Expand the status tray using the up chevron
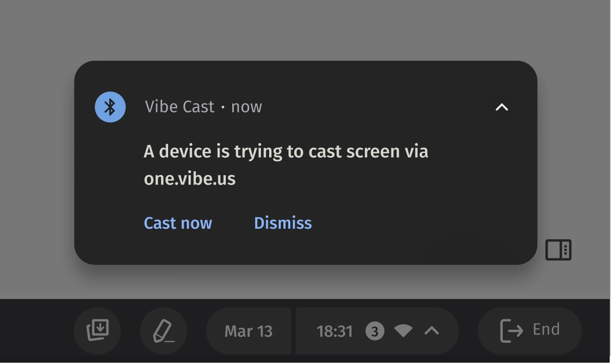The height and width of the screenshot is (364, 611). [x=432, y=331]
